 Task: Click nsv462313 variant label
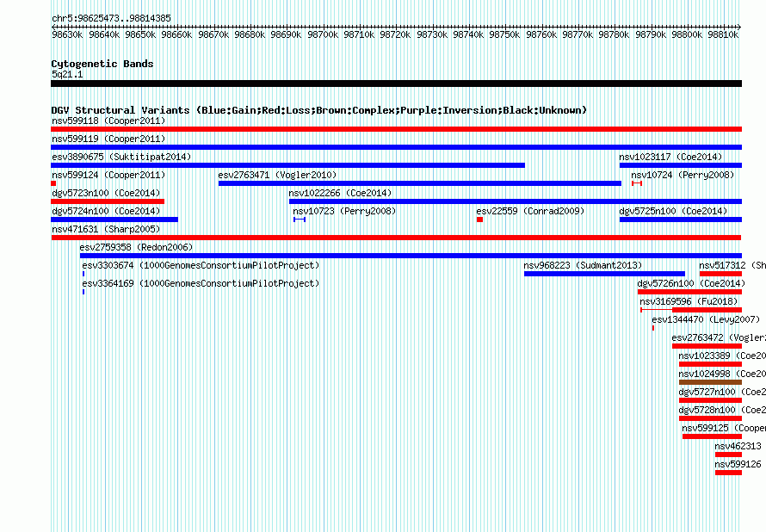pyautogui.click(x=738, y=446)
